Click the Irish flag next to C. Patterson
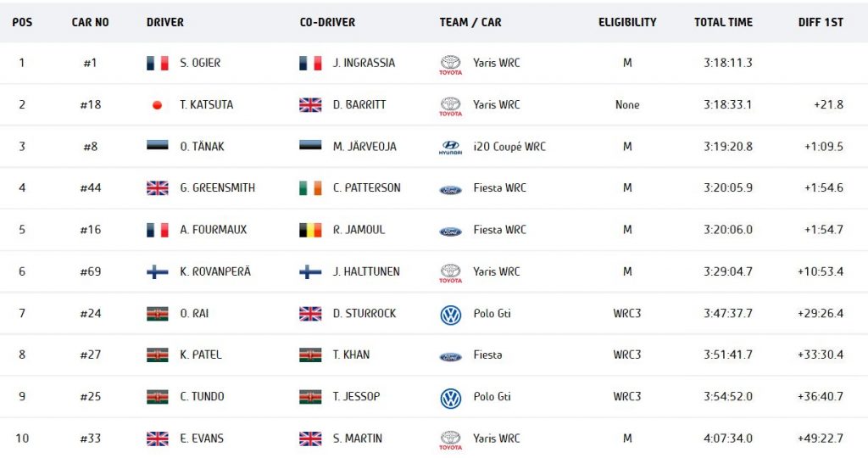The width and height of the screenshot is (868, 458). (310, 188)
